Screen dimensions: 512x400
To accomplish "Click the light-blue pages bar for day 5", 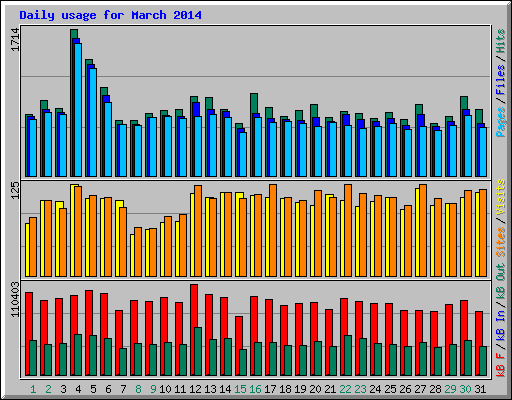I will pos(93,122).
